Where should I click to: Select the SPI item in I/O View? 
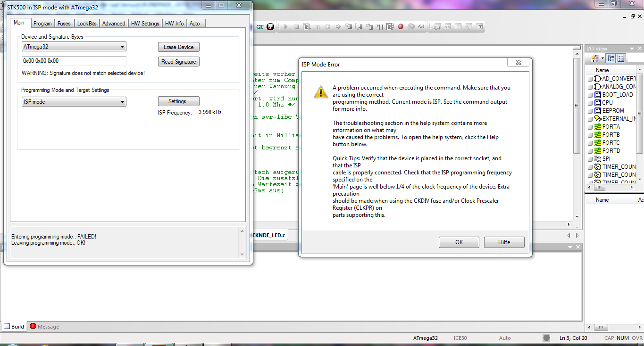(x=606, y=159)
